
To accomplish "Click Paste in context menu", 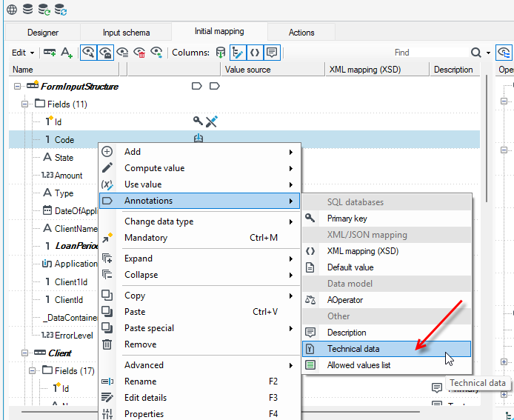I will coord(200,311).
